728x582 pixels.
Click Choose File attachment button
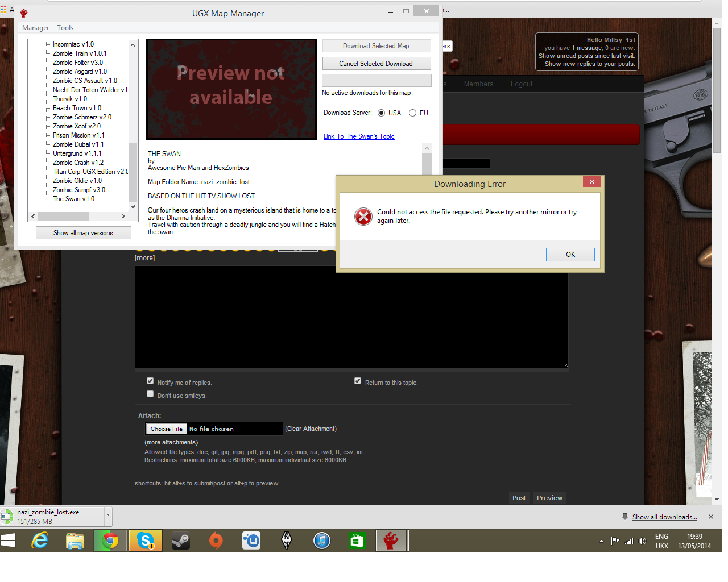167,429
